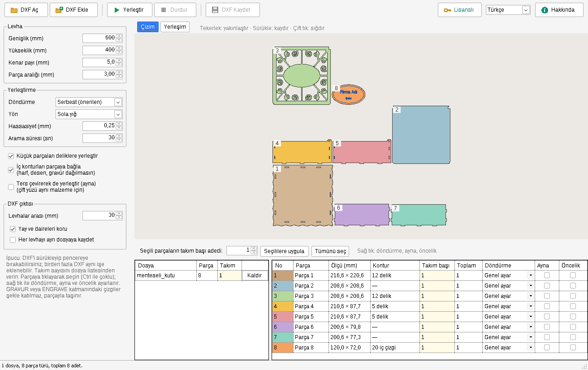
Task: Check the Ayna box for Parça 1
Action: [x=547, y=275]
